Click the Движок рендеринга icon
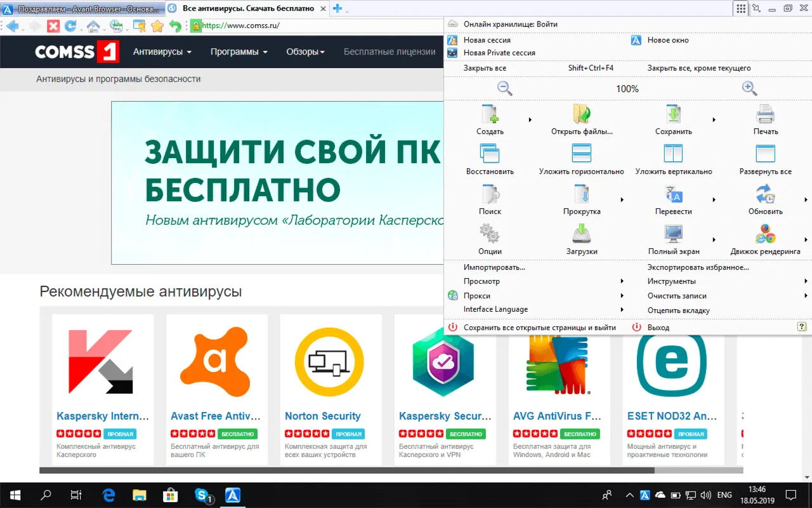The height and width of the screenshot is (508, 812). click(x=766, y=234)
